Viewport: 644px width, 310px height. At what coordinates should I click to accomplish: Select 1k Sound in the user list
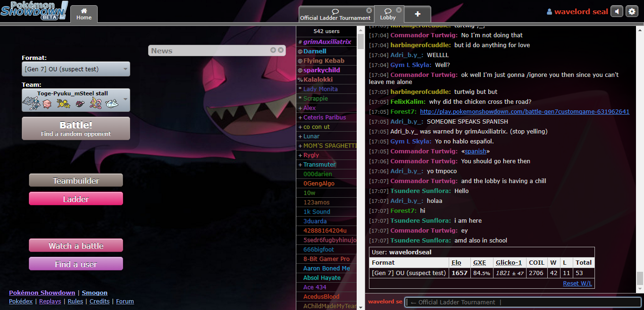click(326, 212)
